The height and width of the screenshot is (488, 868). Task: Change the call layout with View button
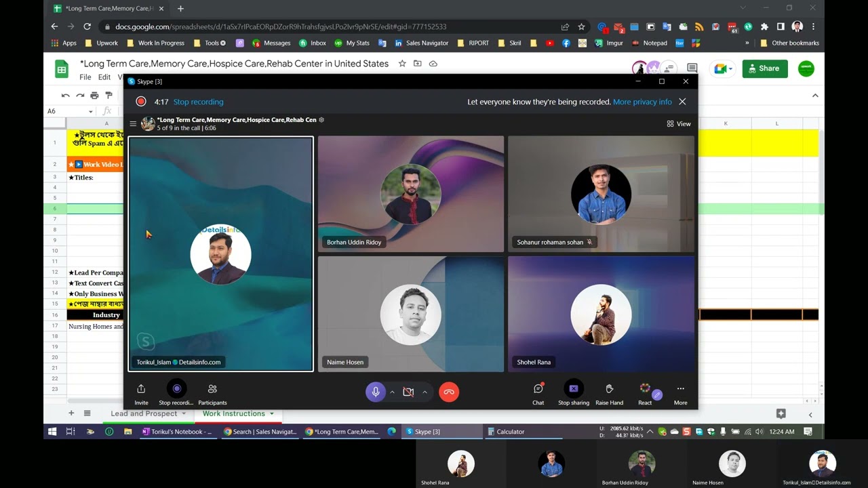[x=679, y=124]
